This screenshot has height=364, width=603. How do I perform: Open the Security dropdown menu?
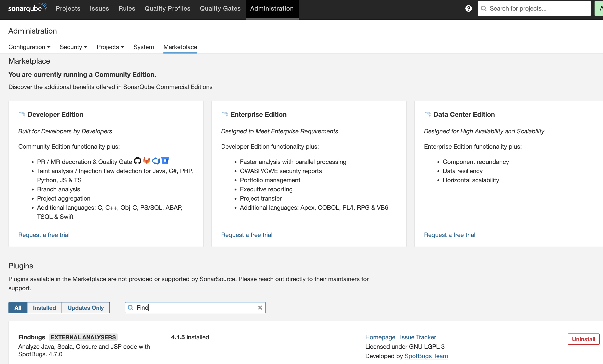(73, 47)
